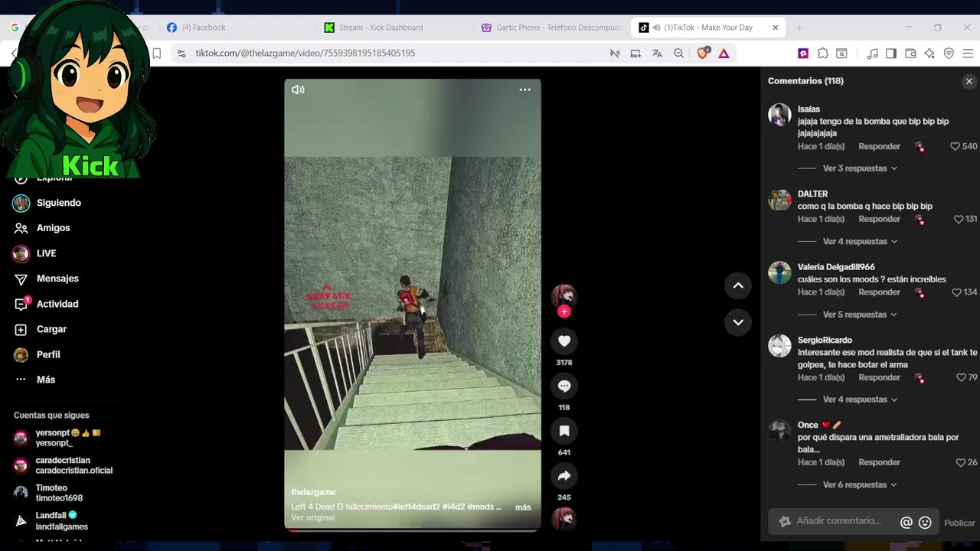Expand Ver 5 respuestas under Valeria
Viewport: 980px width, 551px height.
point(860,315)
